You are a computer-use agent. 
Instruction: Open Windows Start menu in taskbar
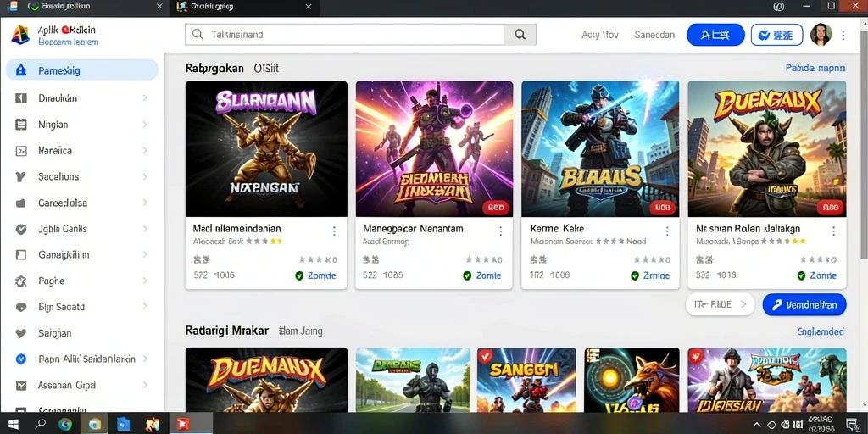pyautogui.click(x=14, y=425)
